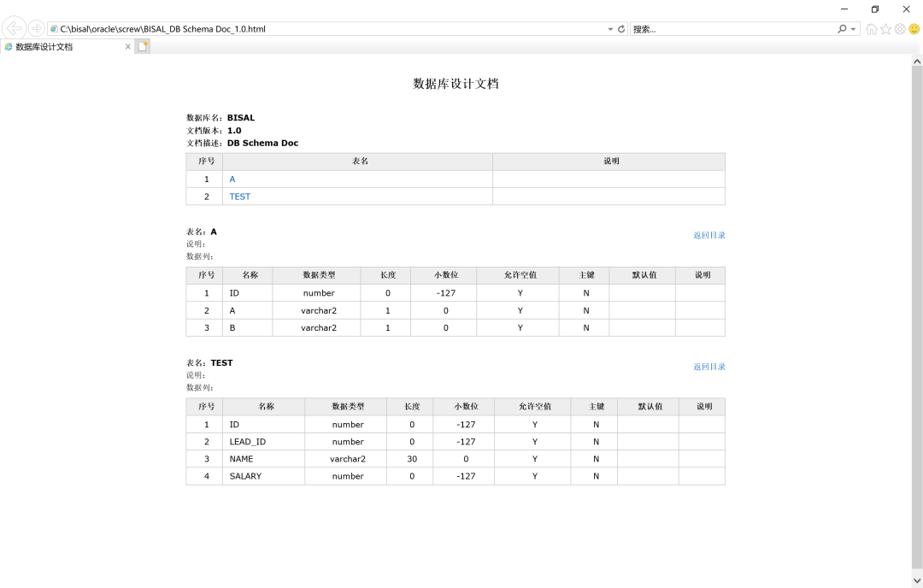Click 返回目录 link beside table TEST
This screenshot has width=923, height=588.
(x=708, y=366)
